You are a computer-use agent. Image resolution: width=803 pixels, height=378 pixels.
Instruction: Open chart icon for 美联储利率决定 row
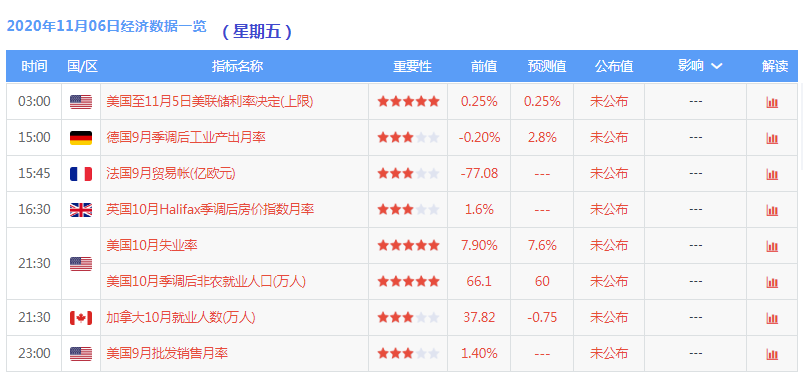pyautogui.click(x=772, y=102)
